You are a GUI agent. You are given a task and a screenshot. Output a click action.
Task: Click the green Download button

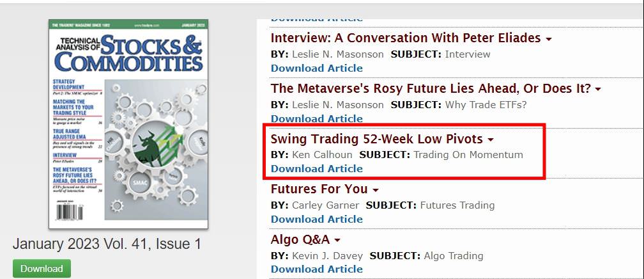pos(42,269)
